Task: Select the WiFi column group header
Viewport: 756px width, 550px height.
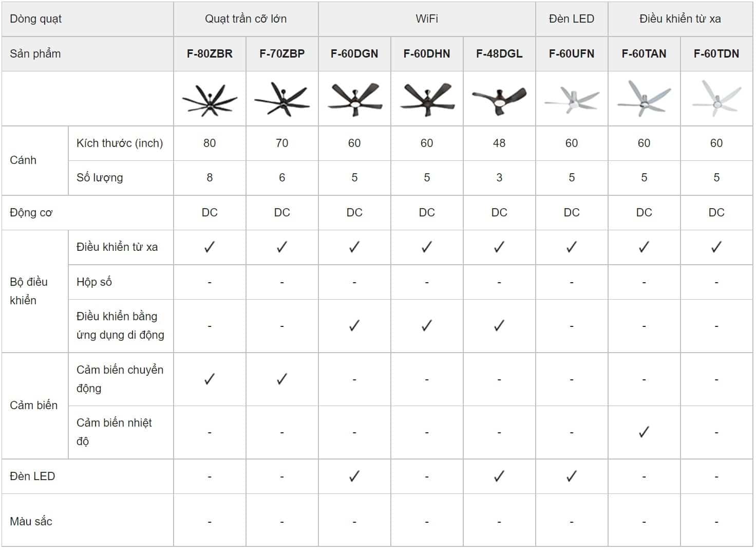Action: pos(427,19)
